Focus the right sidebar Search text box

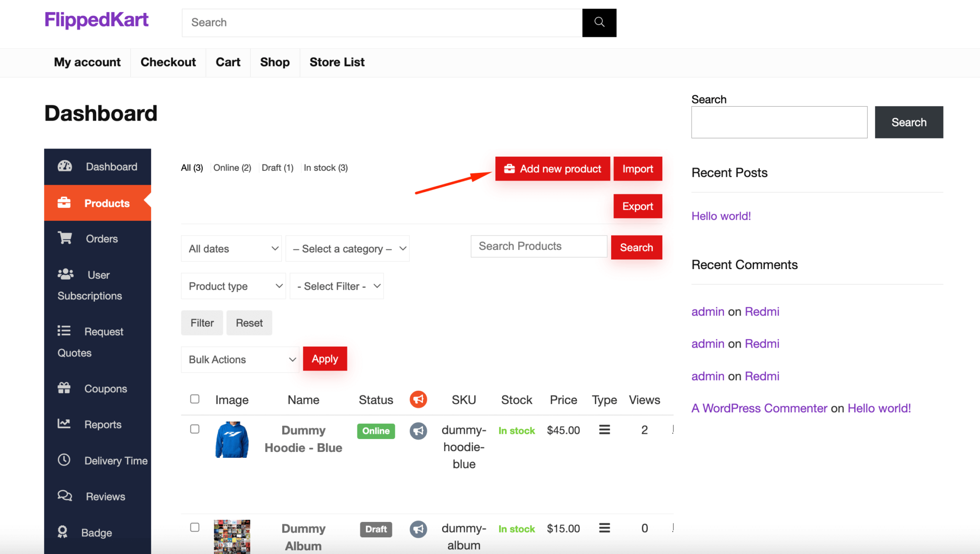[x=779, y=122]
